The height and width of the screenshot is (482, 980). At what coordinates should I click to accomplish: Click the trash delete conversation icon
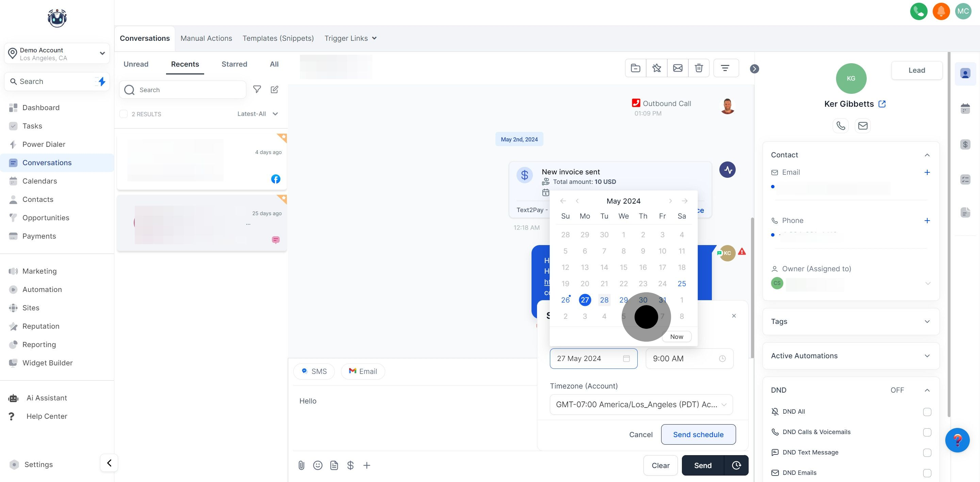[699, 68]
